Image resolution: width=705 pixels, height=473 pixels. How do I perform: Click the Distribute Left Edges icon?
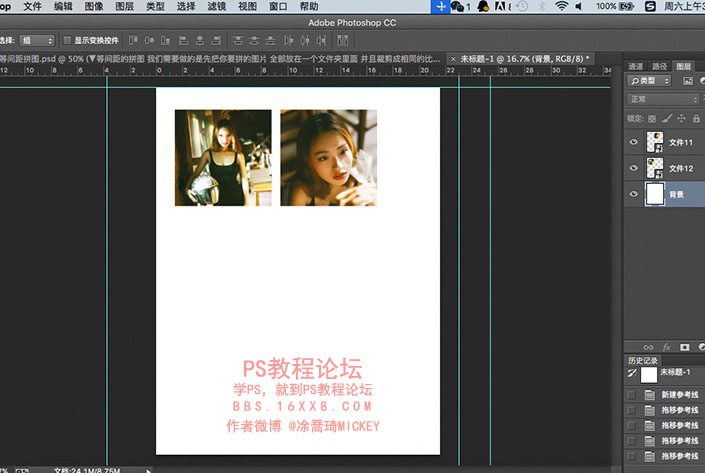289,40
